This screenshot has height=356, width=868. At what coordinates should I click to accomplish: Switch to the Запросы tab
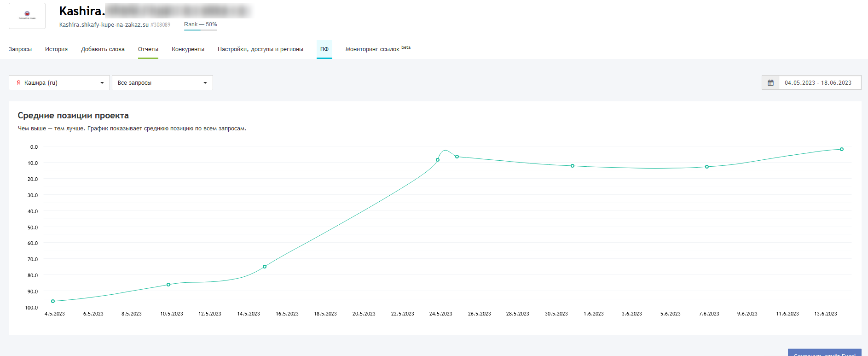[x=20, y=49]
